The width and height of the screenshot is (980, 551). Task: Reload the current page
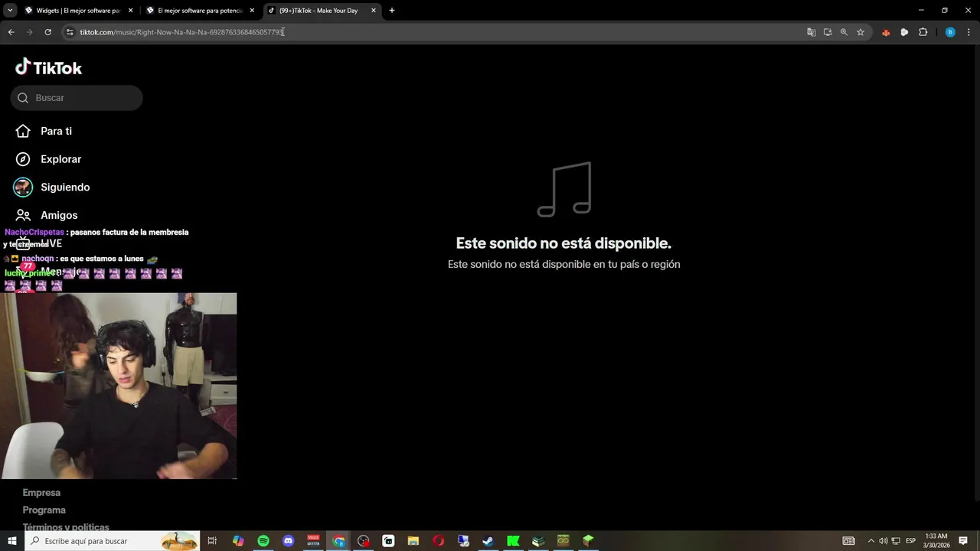[x=47, y=32]
